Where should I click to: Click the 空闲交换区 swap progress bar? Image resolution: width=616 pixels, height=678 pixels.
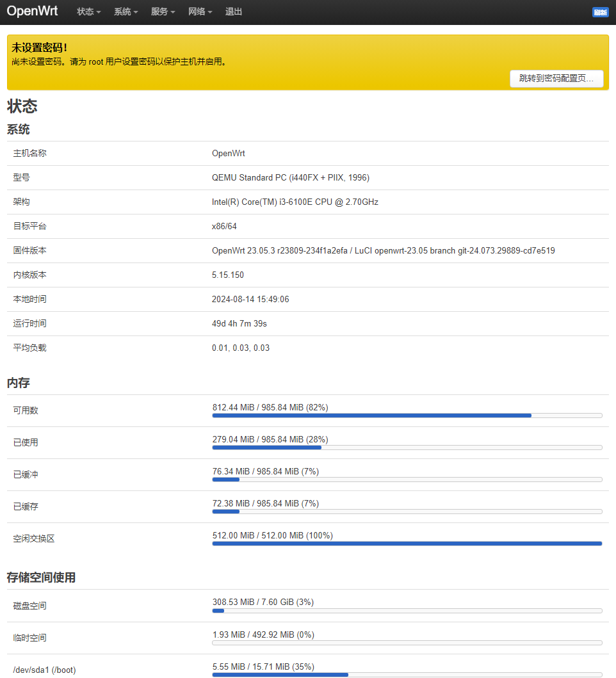pos(407,544)
